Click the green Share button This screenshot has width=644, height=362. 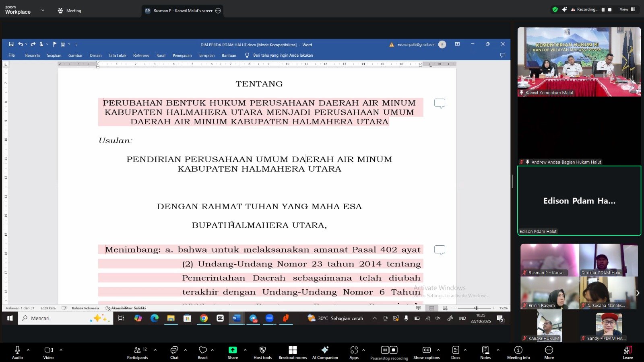tap(233, 352)
